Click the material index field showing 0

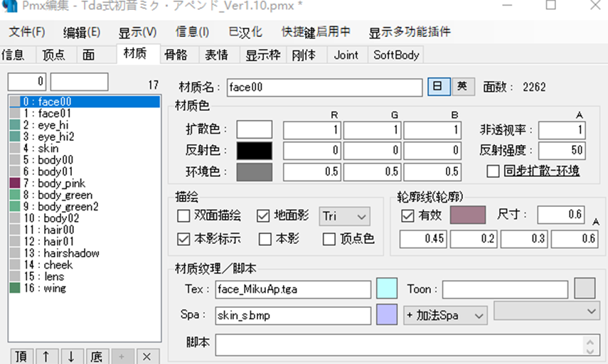coord(27,82)
